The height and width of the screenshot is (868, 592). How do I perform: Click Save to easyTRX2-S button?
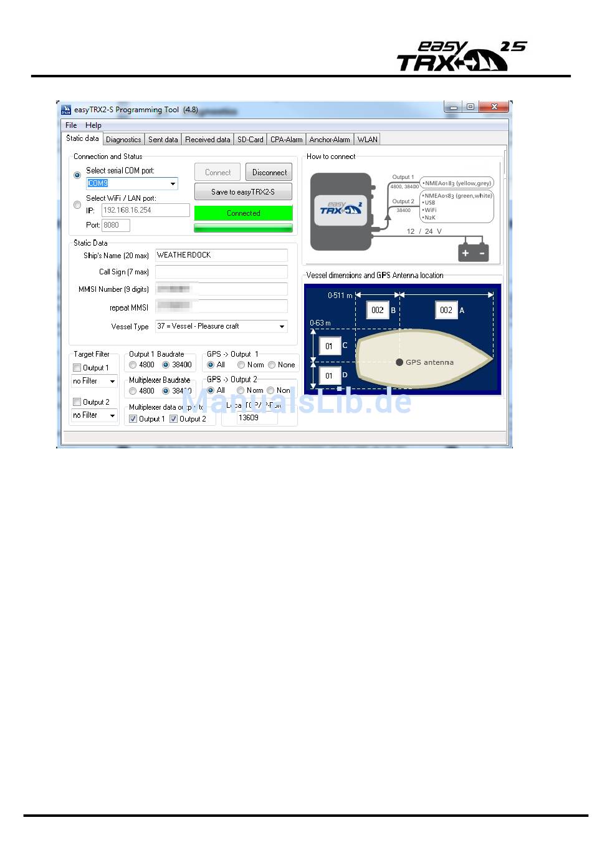click(x=243, y=192)
